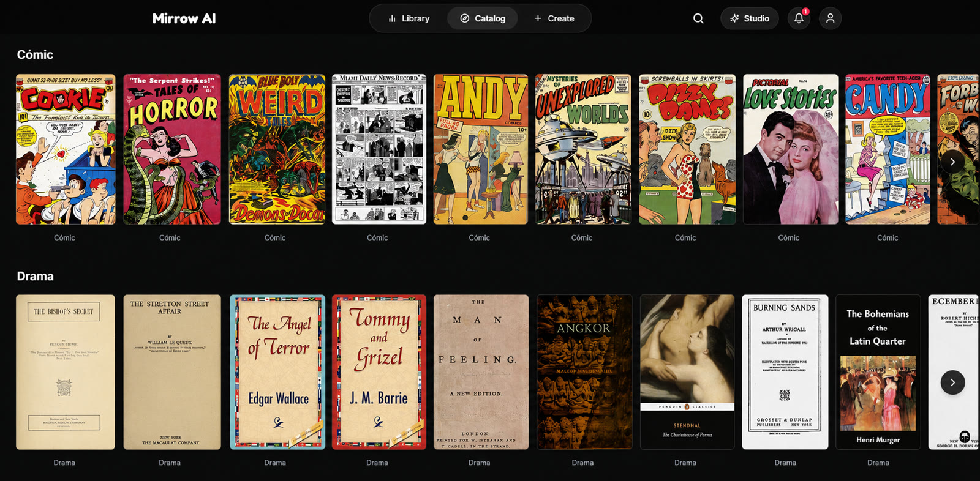Select the Blue Bolt Weird Tales cover
Viewport: 980px width, 481px height.
point(277,149)
